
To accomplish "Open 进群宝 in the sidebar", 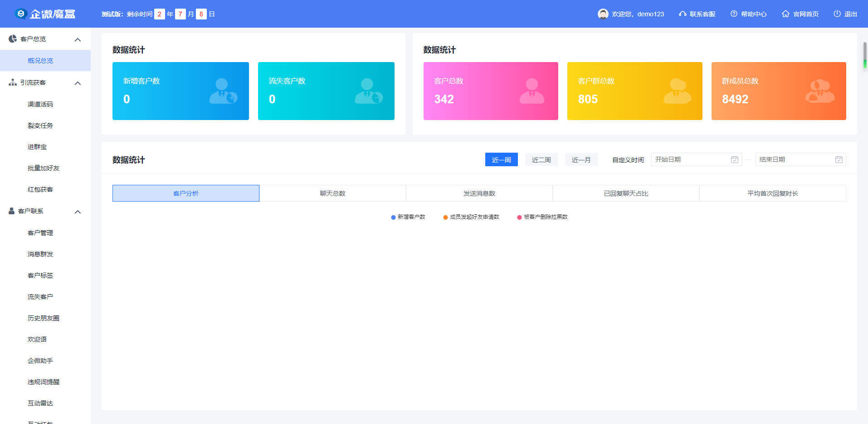I will click(x=45, y=147).
